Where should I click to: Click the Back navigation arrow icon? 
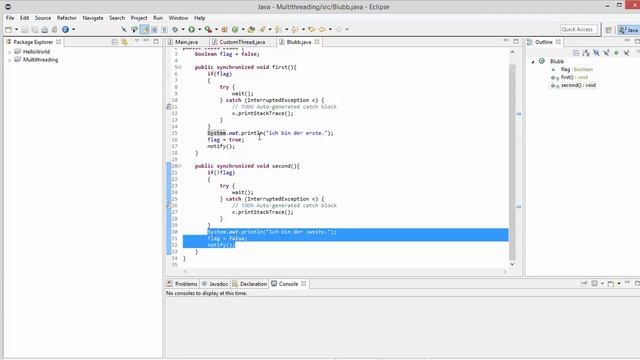coord(322,29)
